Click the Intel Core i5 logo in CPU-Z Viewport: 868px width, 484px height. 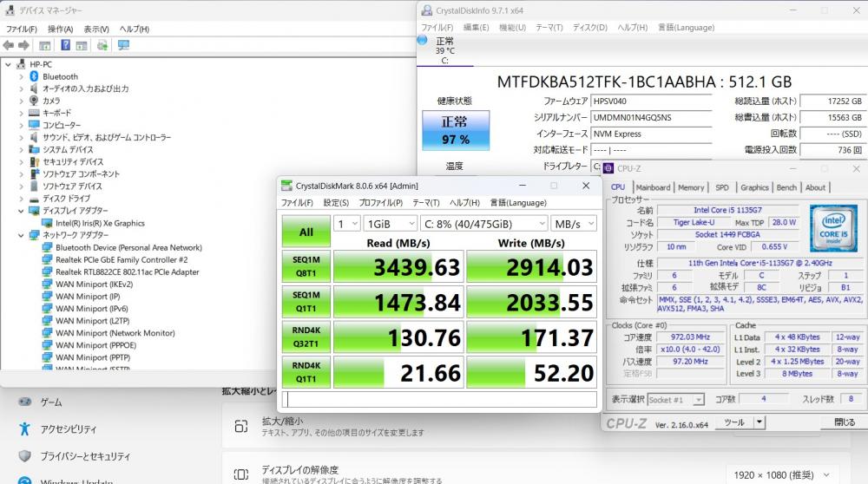tap(833, 227)
